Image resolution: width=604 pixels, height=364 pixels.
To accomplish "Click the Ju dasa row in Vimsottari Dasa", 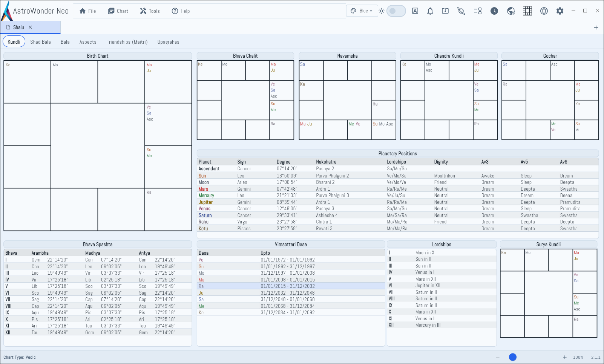I will point(291,293).
